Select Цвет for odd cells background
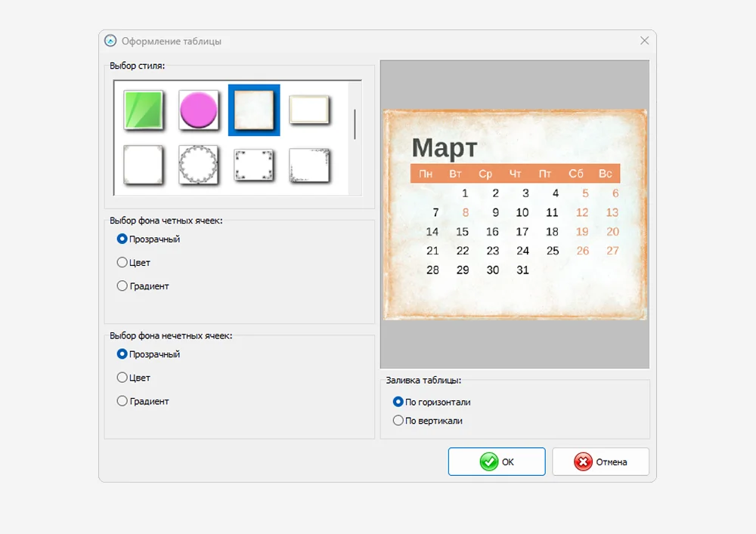The height and width of the screenshot is (534, 756). point(122,378)
